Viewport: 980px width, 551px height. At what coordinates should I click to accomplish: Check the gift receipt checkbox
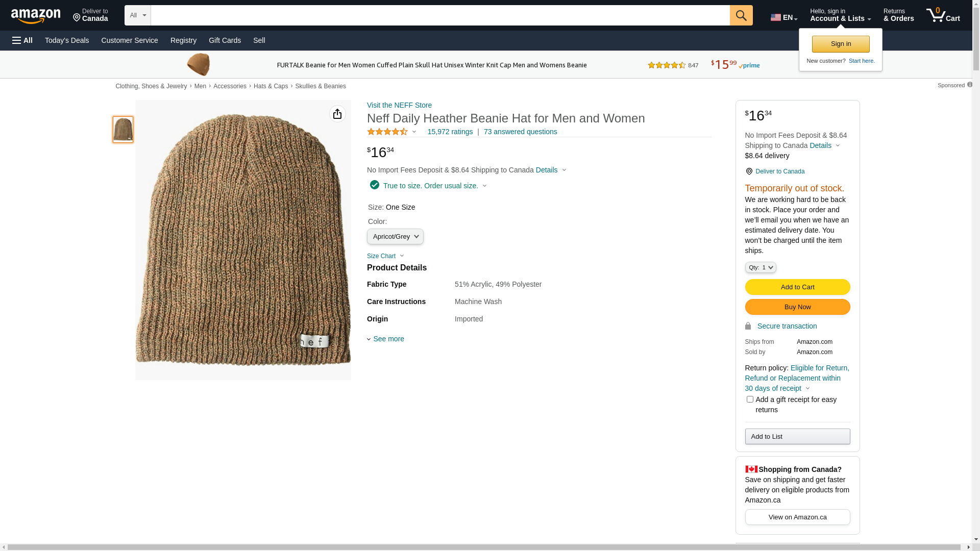tap(750, 399)
